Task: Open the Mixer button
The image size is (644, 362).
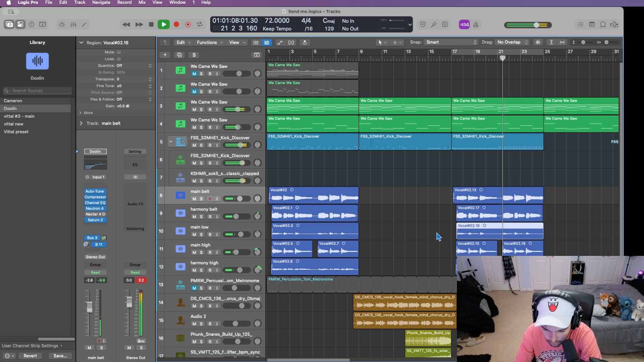Action: [x=73, y=24]
